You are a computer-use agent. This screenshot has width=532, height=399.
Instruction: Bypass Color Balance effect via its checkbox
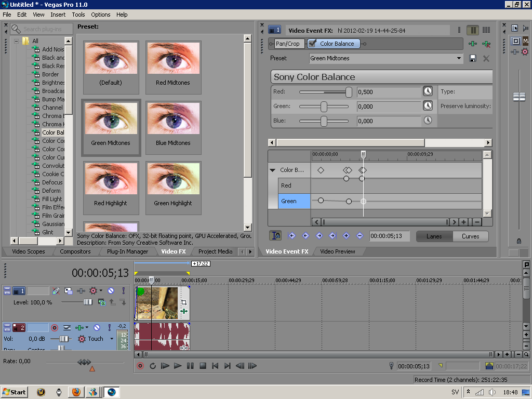click(312, 44)
